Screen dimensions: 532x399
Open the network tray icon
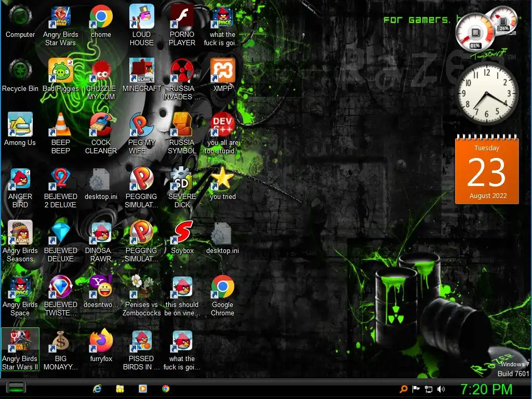429,389
